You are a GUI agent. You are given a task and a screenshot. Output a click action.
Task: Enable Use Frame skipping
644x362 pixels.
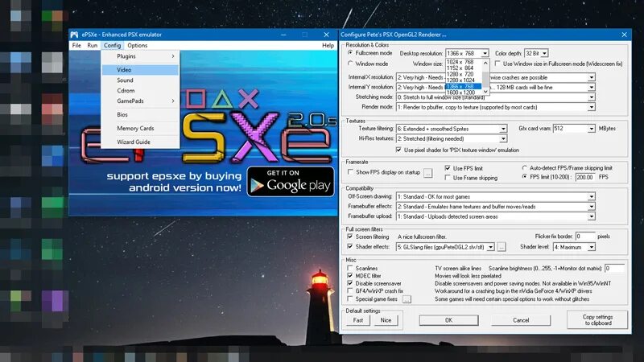[448, 178]
